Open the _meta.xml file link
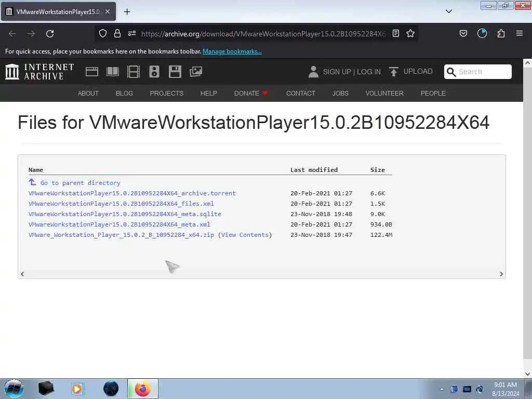 click(119, 224)
